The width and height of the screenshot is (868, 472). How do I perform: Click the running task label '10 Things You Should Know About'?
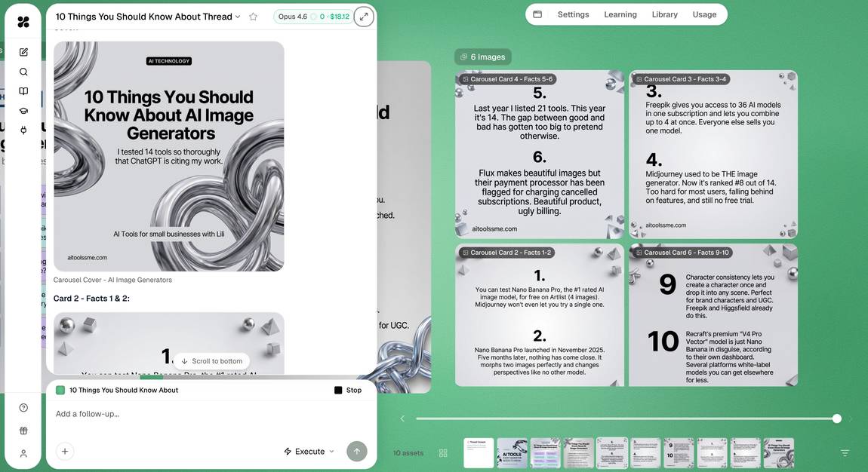124,391
